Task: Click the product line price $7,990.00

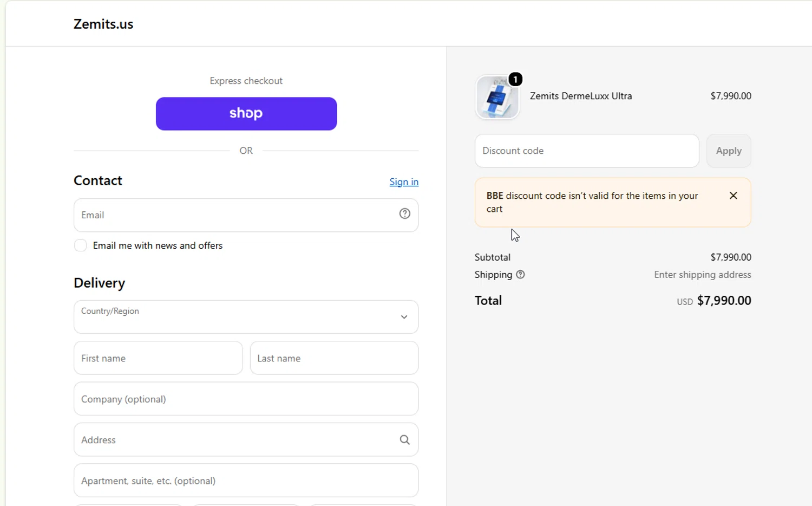Action: pyautogui.click(x=731, y=96)
